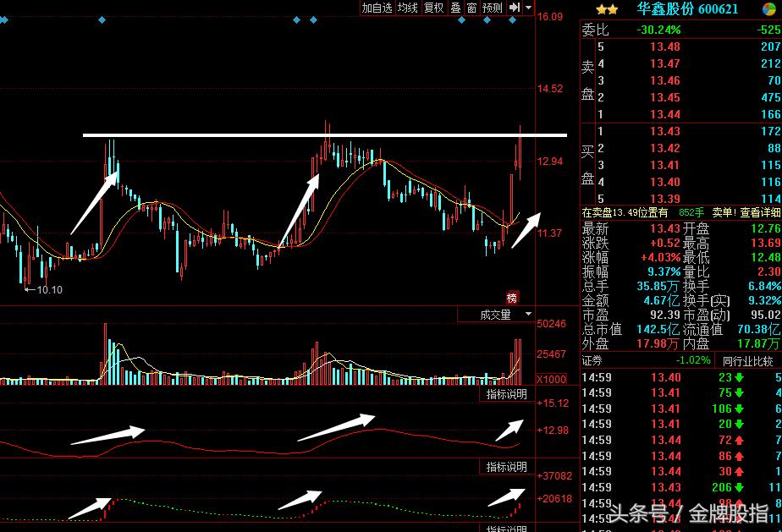
Task: Click the 量比 value 2.30
Action: point(769,271)
